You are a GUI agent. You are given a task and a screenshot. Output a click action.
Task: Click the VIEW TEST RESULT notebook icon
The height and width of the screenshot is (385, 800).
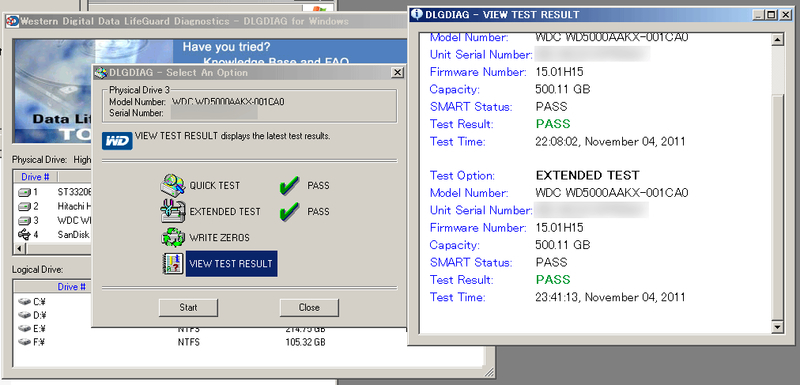(x=173, y=264)
